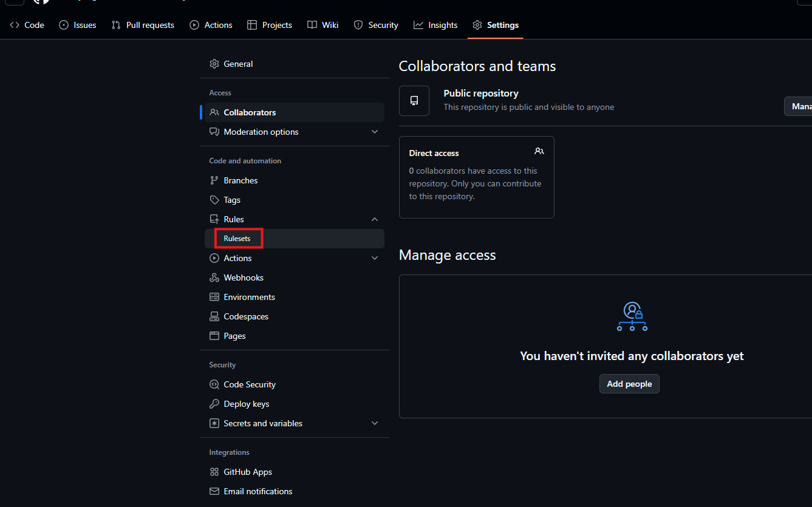
Task: Click the Webhooks icon
Action: click(214, 277)
